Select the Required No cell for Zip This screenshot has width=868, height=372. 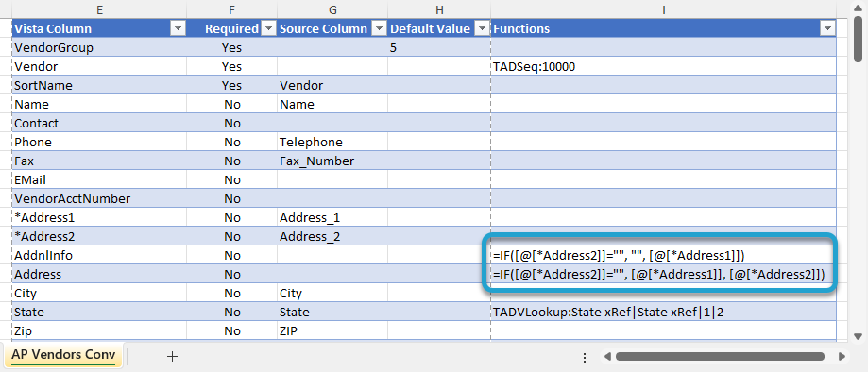[x=232, y=330]
